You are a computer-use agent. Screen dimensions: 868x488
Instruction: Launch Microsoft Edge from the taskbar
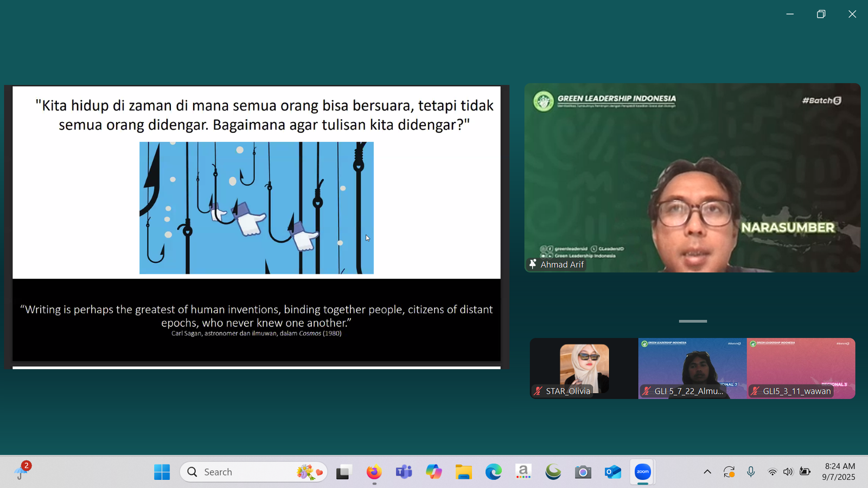pos(493,472)
